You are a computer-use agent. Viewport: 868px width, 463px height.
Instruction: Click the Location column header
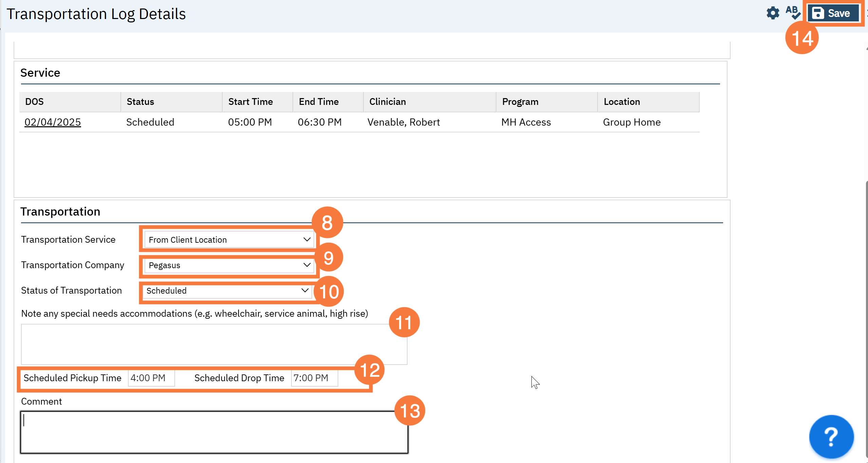click(x=622, y=101)
